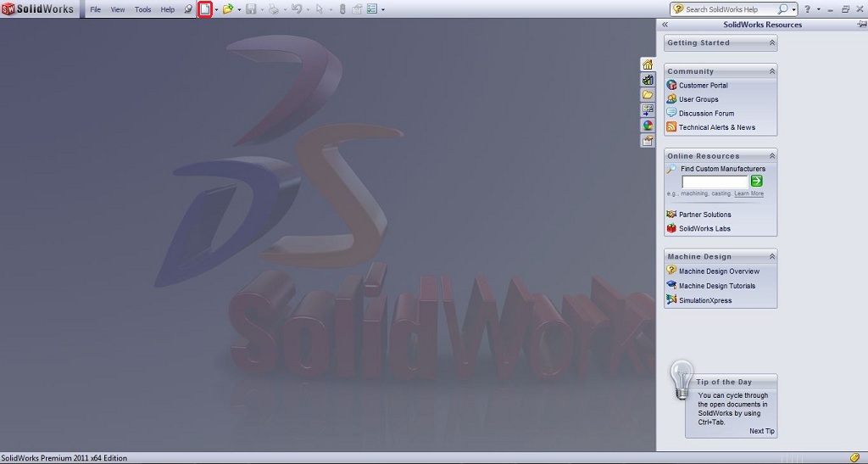Click the Undo arrow icon
Image resolution: width=868 pixels, height=464 pixels.
point(297,9)
